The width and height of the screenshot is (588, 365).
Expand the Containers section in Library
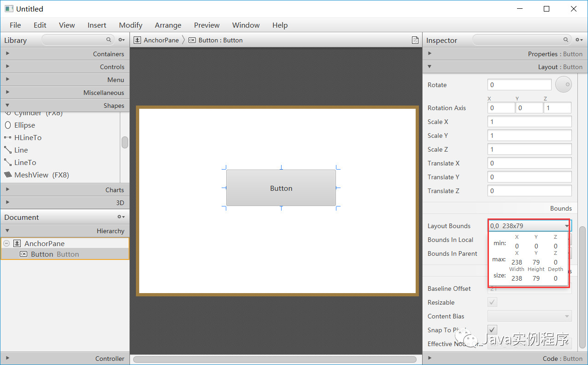7,53
